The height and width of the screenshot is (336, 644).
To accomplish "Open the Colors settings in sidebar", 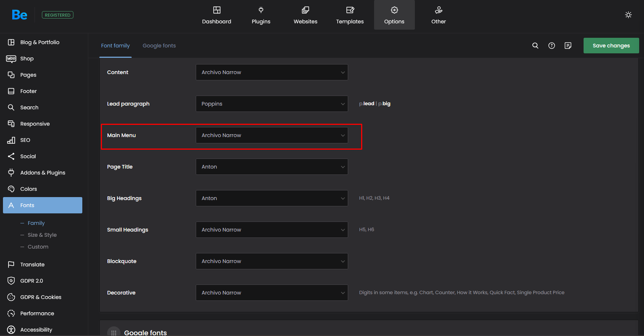I will [29, 189].
